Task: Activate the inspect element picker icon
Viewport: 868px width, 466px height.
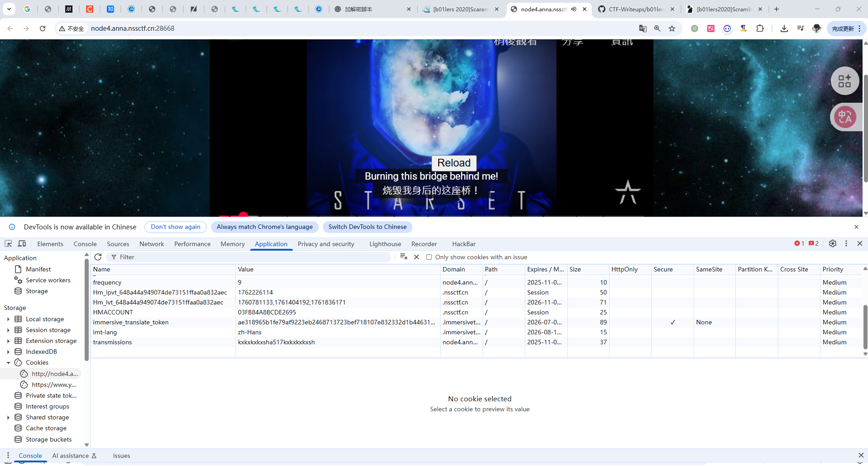Action: click(x=8, y=243)
